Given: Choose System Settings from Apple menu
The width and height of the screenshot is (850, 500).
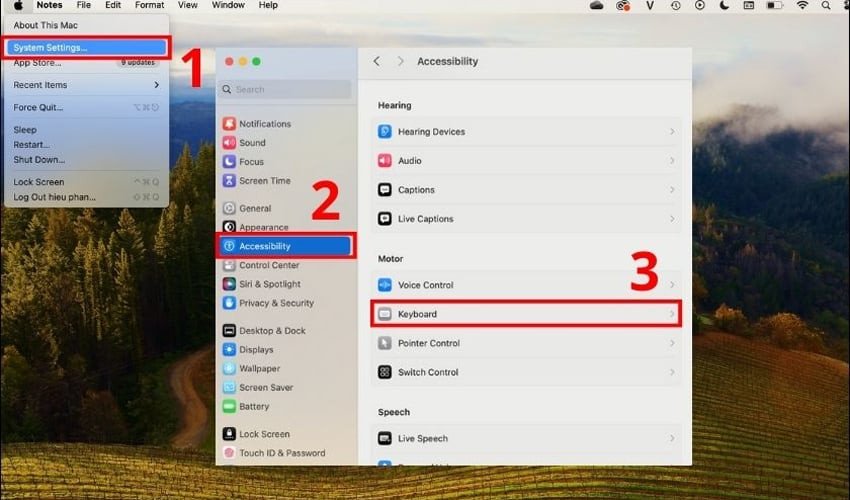Looking at the screenshot, I should (50, 47).
